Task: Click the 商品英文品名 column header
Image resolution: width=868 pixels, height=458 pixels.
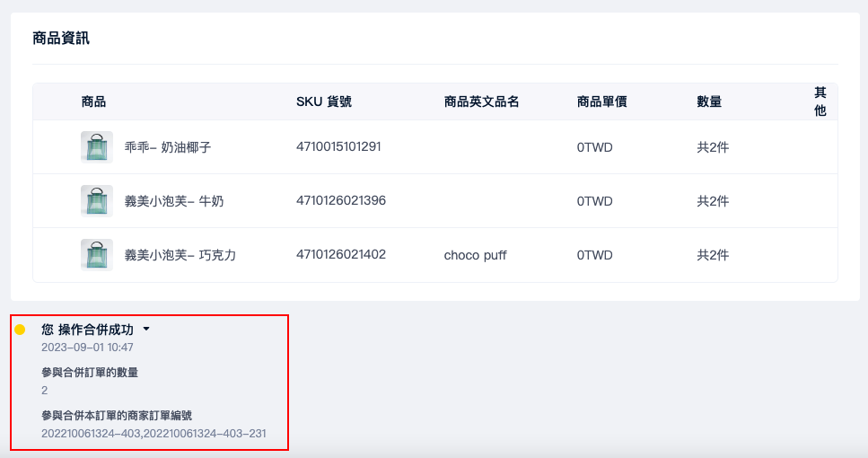Action: tap(482, 101)
